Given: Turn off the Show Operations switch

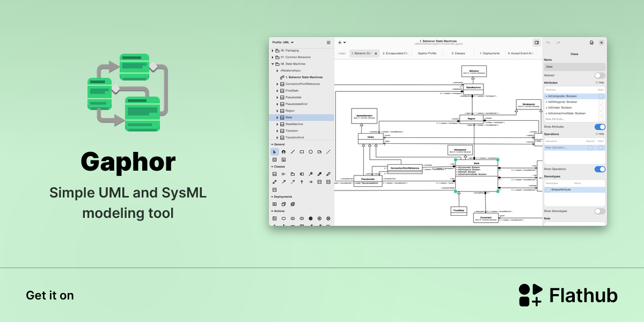Looking at the screenshot, I should [600, 169].
